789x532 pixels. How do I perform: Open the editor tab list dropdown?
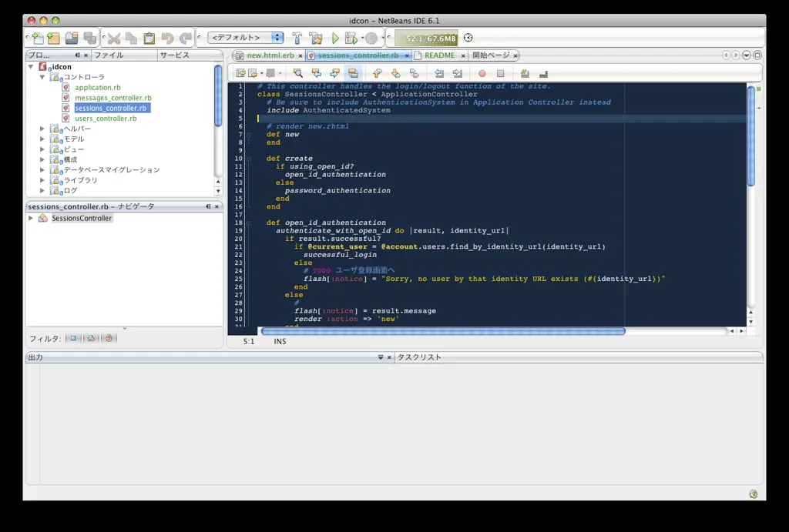747,55
